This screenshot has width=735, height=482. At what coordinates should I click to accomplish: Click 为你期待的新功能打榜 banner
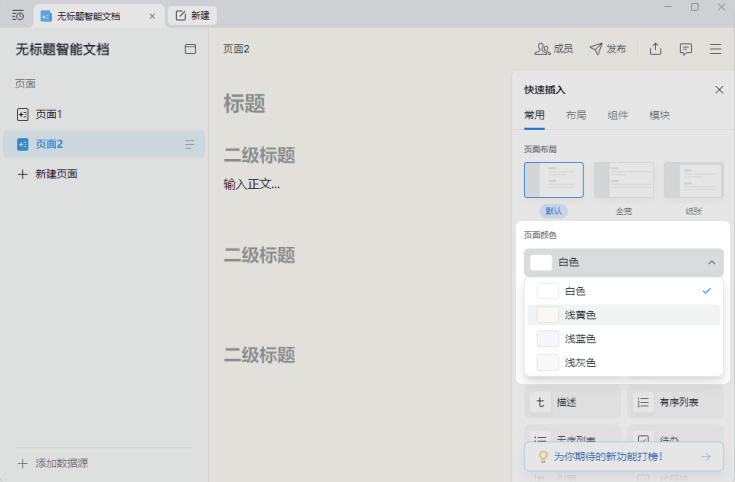click(x=623, y=456)
